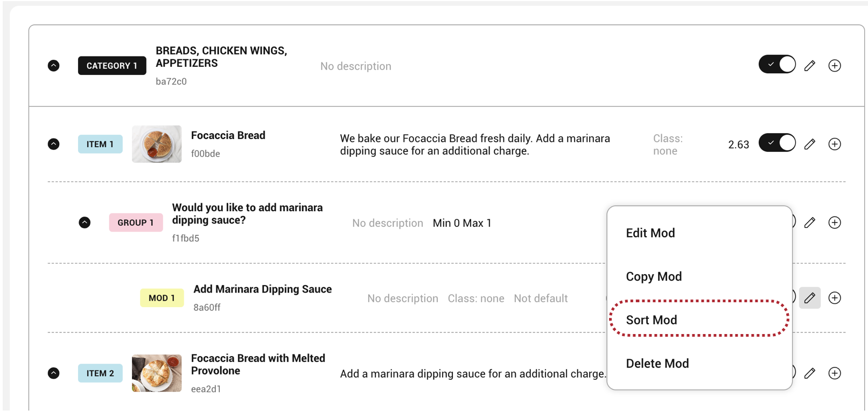The height and width of the screenshot is (417, 868).
Task: Collapse the Category 1 section
Action: tap(54, 66)
